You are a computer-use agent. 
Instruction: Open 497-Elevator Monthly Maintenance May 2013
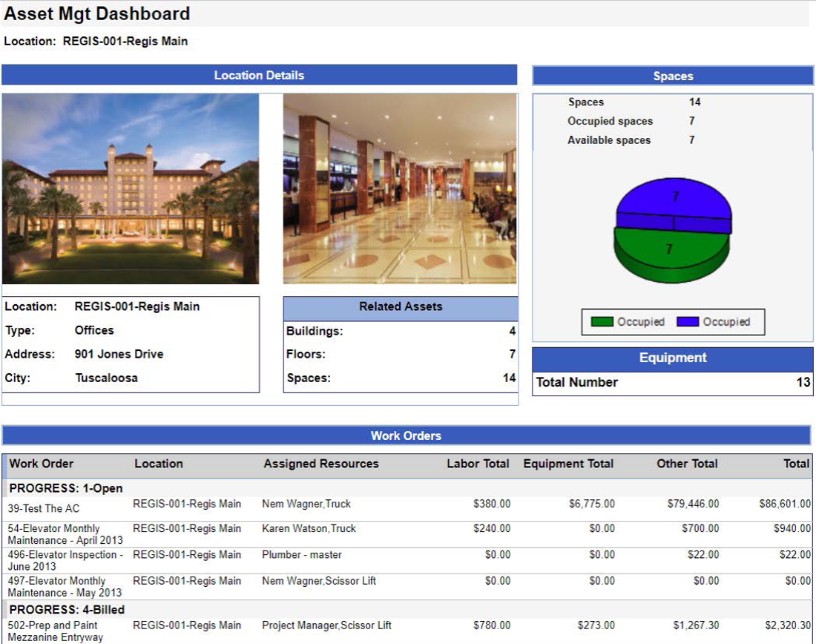(x=65, y=587)
